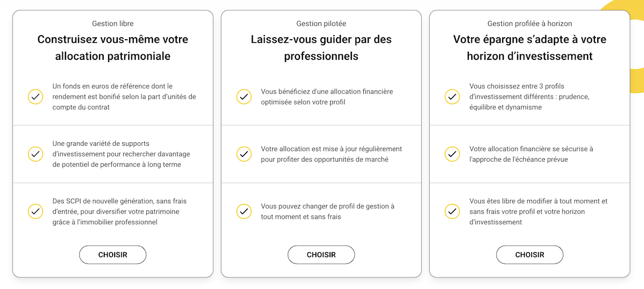Screen dimensions: 644x289
Task: Click checkmark beside libre de modifier à tout moment
Action: [452, 211]
